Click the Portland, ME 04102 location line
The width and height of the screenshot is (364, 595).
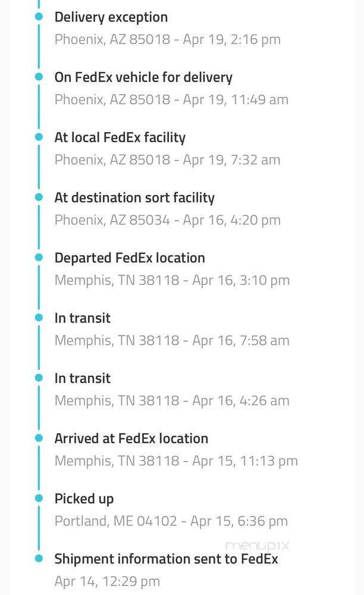(x=171, y=521)
